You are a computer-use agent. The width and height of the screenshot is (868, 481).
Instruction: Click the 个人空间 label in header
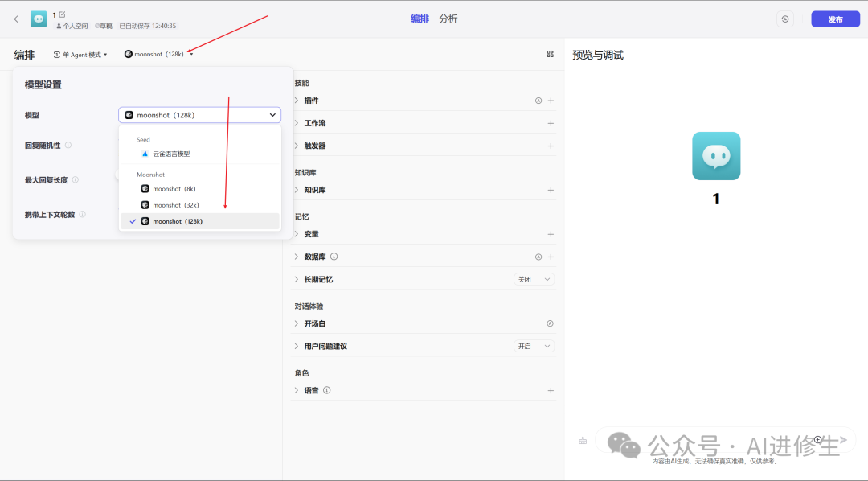[76, 26]
